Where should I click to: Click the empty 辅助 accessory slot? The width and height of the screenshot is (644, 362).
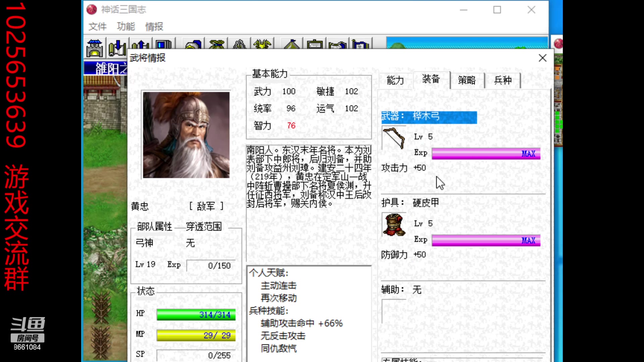point(394,312)
